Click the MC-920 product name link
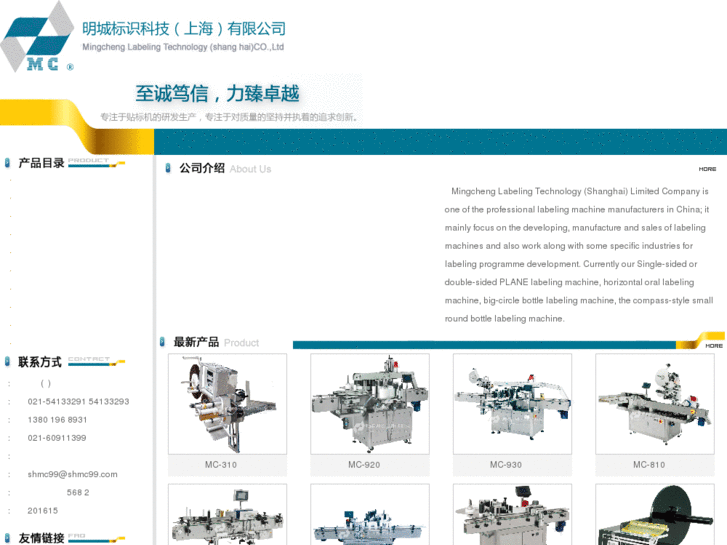 click(364, 465)
